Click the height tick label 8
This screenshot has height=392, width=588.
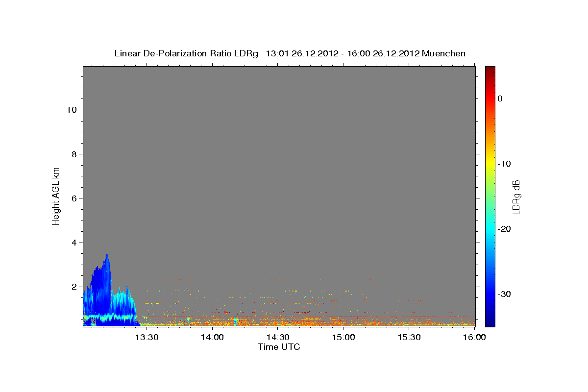(73, 154)
